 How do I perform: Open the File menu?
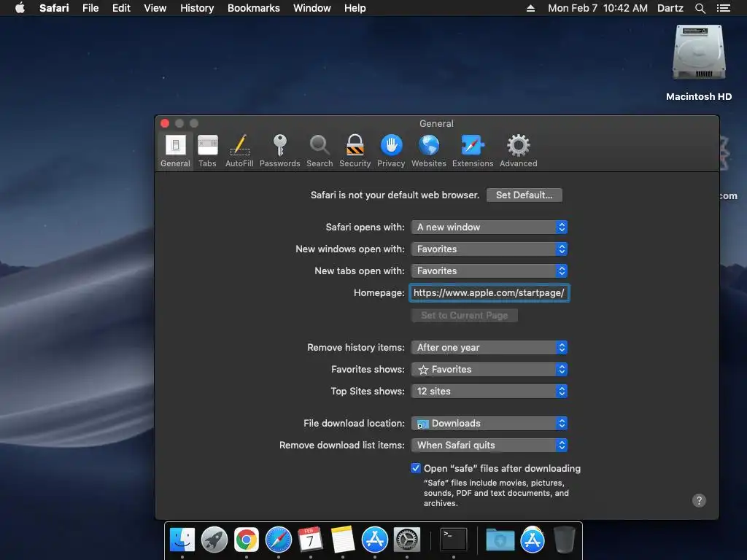click(90, 8)
